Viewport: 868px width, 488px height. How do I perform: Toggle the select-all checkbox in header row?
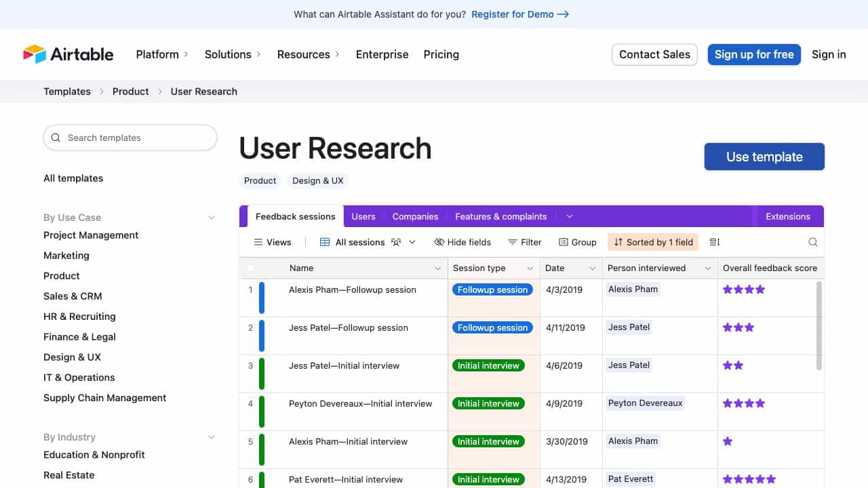click(251, 268)
